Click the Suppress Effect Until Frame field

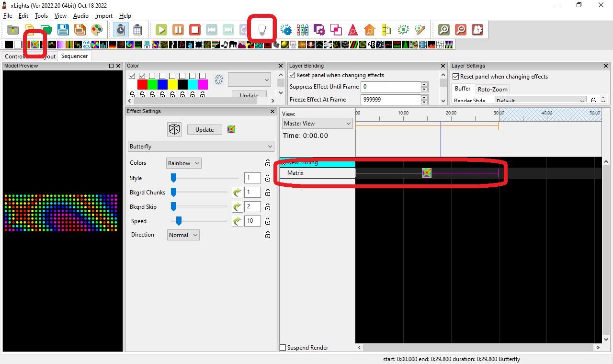pyautogui.click(x=391, y=87)
